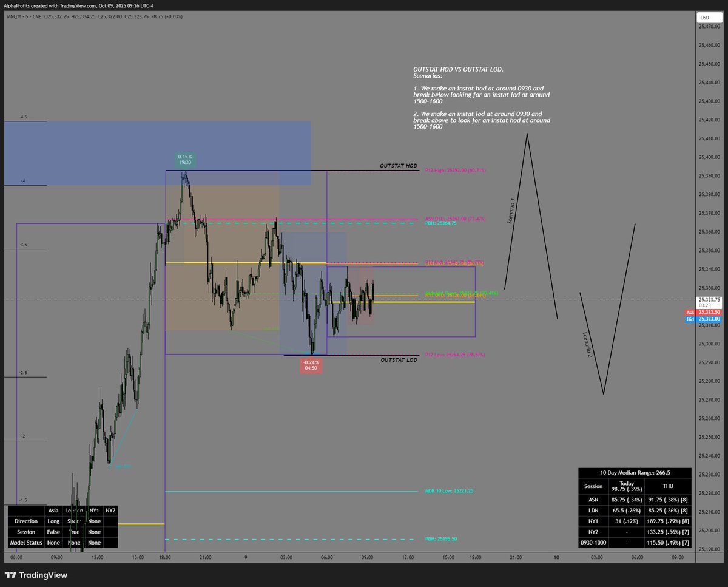Click the P12 High: 25392.00 line label
Image resolution: width=728 pixels, height=587 pixels.
tap(456, 171)
